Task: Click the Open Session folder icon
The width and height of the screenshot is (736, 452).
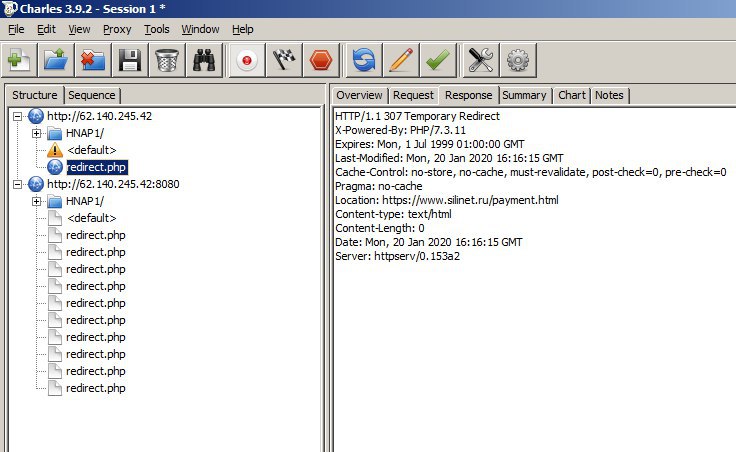Action: click(56, 60)
